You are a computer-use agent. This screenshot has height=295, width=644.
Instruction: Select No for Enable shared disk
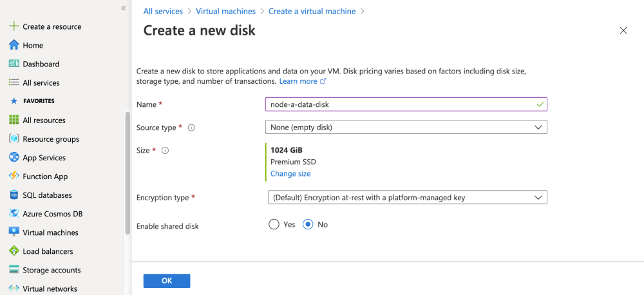click(x=308, y=224)
